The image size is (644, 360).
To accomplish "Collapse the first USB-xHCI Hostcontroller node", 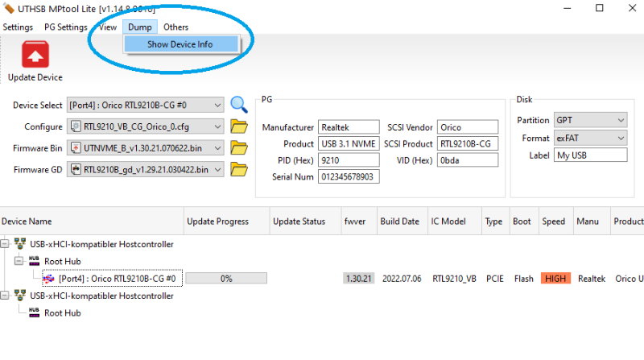I will [x=6, y=244].
